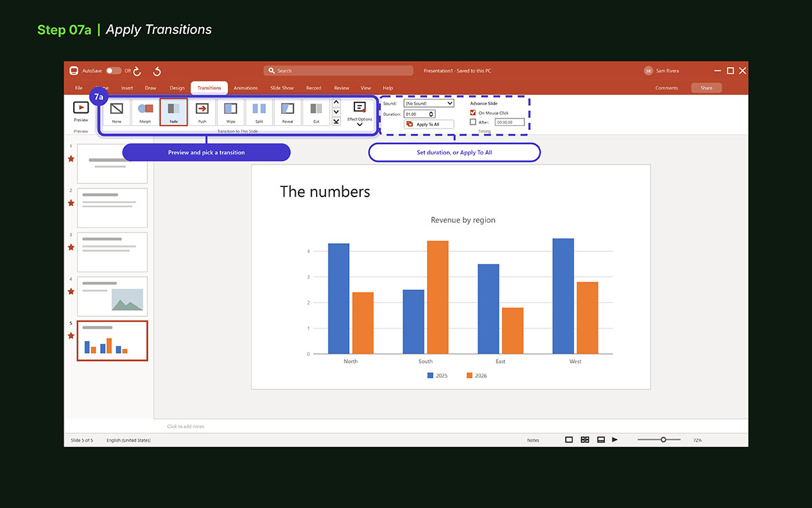
Task: Go to the Animations tab
Action: 246,88
